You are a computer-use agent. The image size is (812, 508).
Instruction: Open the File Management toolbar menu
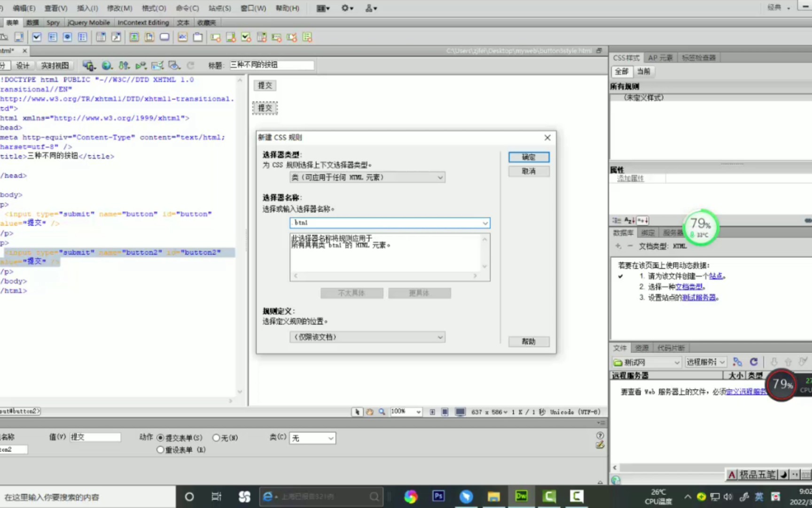[x=124, y=65]
